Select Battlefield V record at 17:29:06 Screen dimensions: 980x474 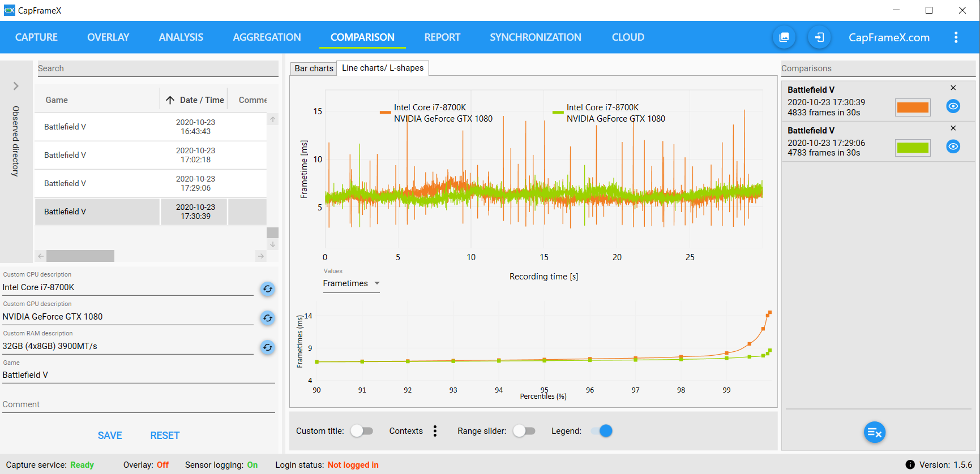click(x=151, y=183)
